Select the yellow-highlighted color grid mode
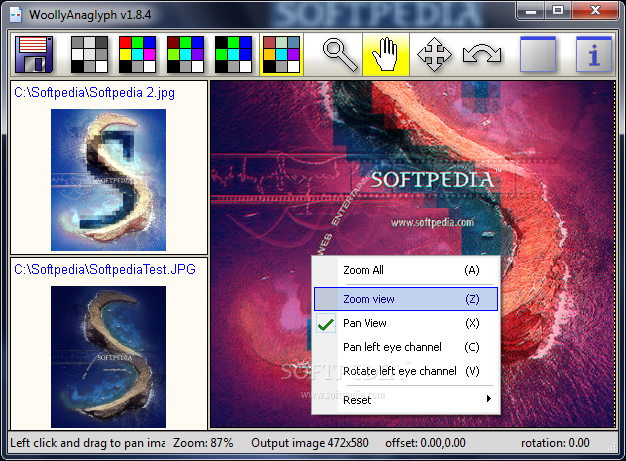This screenshot has height=461, width=626. tap(281, 54)
